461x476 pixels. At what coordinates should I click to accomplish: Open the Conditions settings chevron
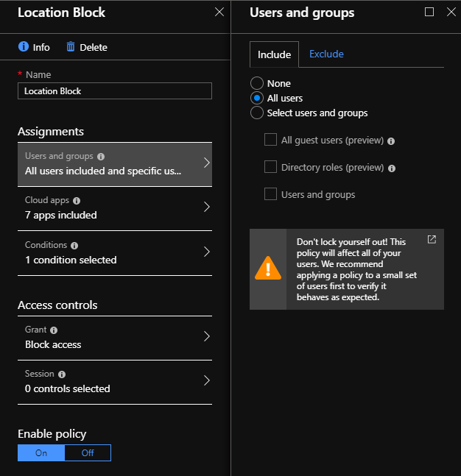[x=207, y=252]
